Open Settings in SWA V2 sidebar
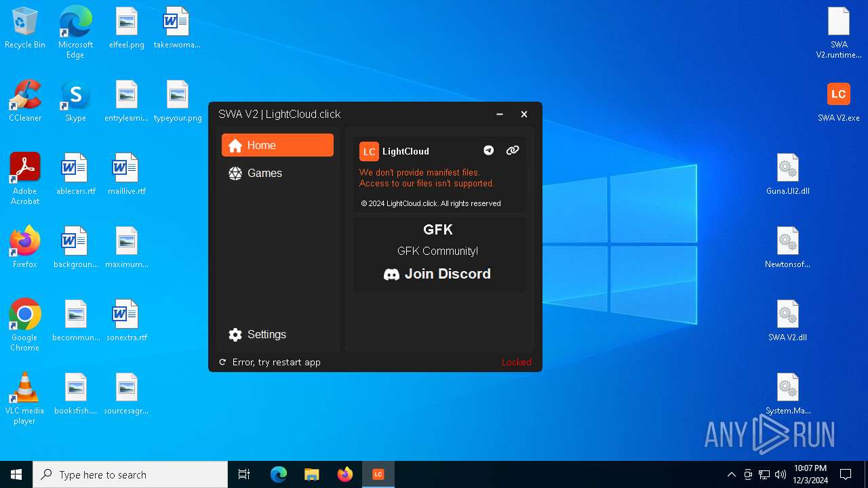This screenshot has width=868, height=488. pyautogui.click(x=277, y=335)
